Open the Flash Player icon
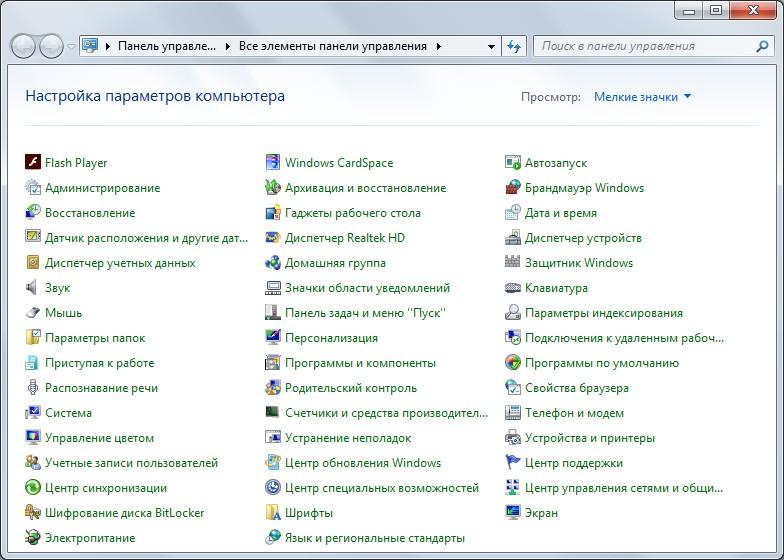The height and width of the screenshot is (560, 784). (x=32, y=162)
